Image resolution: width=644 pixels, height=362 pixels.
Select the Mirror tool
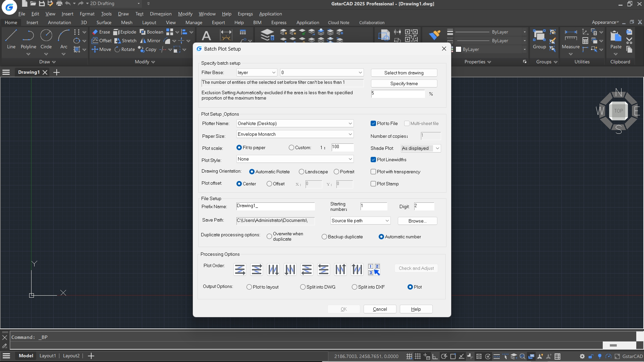coord(150,41)
